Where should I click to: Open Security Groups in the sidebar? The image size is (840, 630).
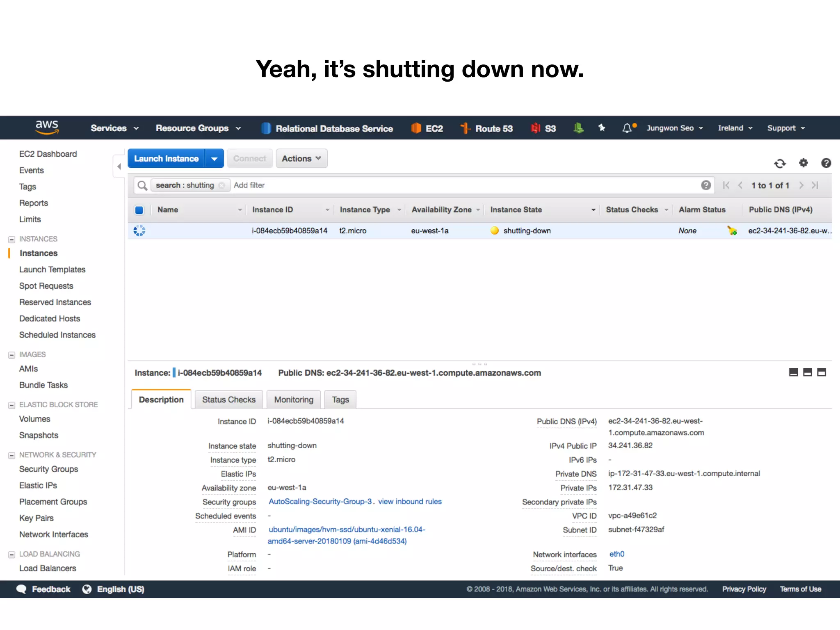tap(48, 469)
